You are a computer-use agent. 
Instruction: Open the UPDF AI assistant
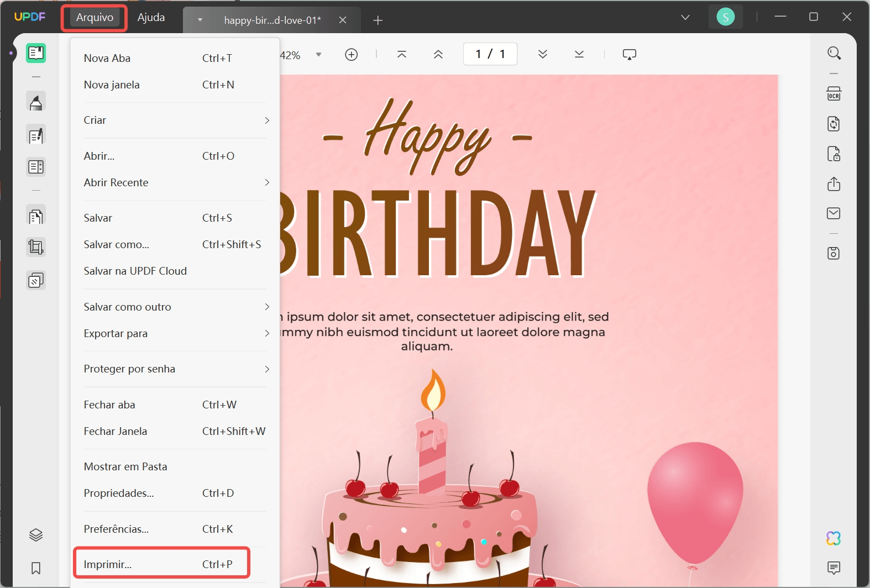coord(834,538)
